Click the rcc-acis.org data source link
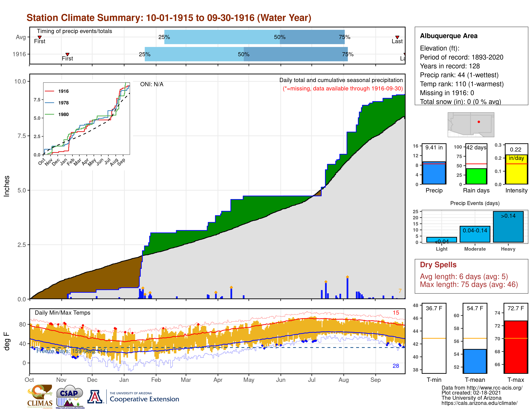Viewport: 532px width, 411px height. click(482, 388)
